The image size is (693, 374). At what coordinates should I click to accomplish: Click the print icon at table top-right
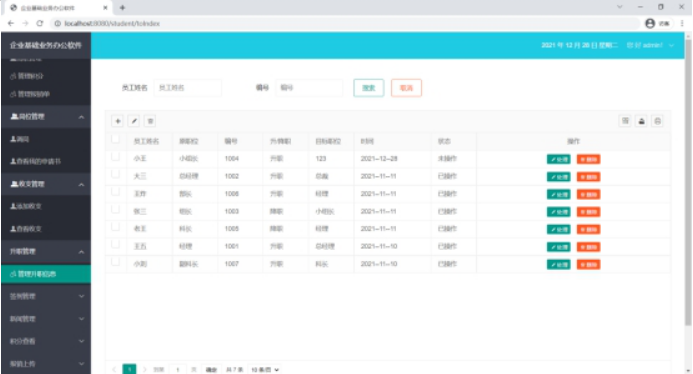coord(658,121)
